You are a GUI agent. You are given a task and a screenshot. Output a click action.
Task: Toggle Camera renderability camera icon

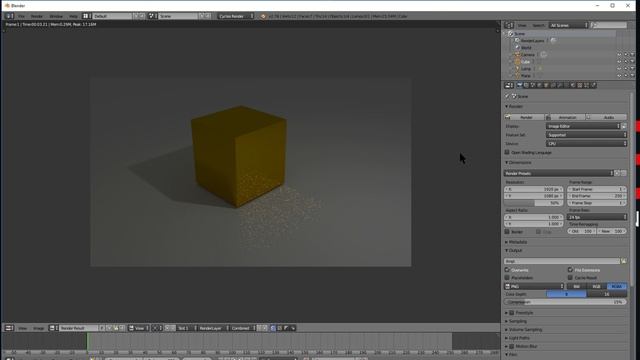tap(632, 55)
